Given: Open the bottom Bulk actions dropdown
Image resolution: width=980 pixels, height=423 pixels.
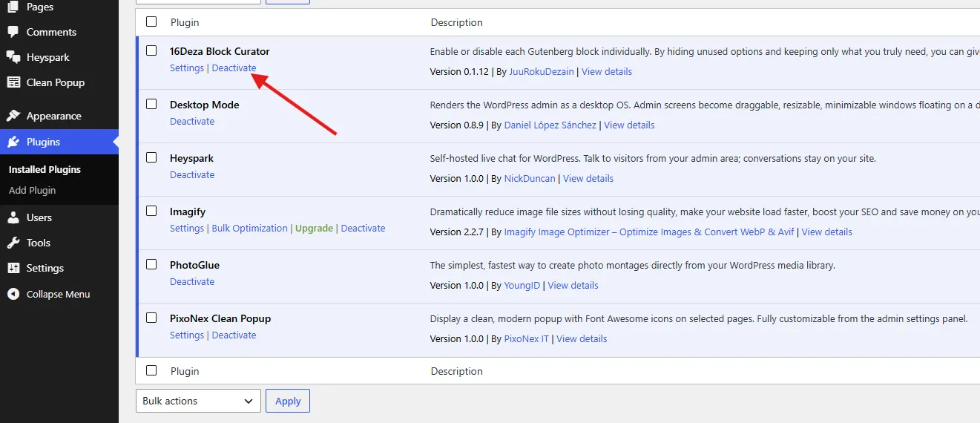Looking at the screenshot, I should (x=198, y=401).
